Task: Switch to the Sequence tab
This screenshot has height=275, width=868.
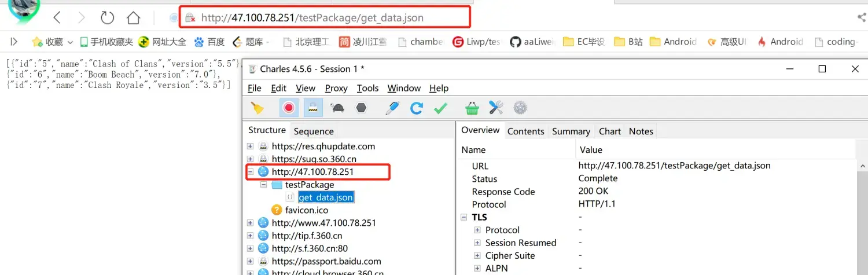Action: pos(314,131)
